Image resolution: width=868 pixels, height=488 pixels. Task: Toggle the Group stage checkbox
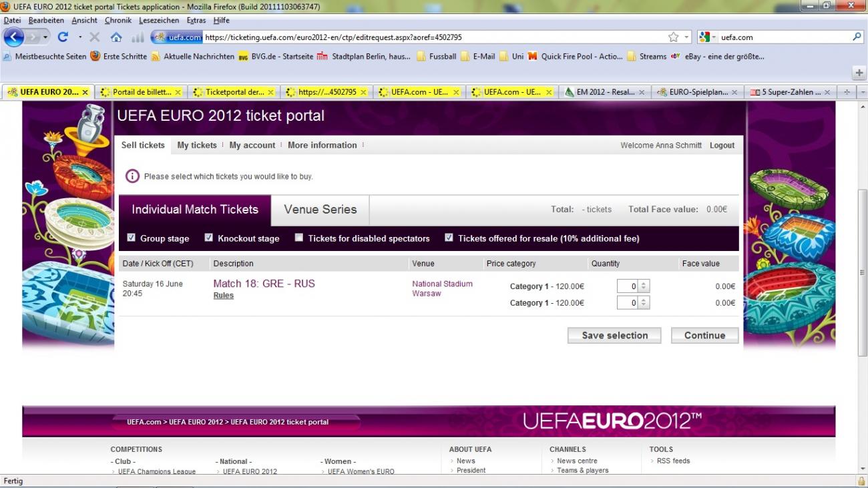132,238
